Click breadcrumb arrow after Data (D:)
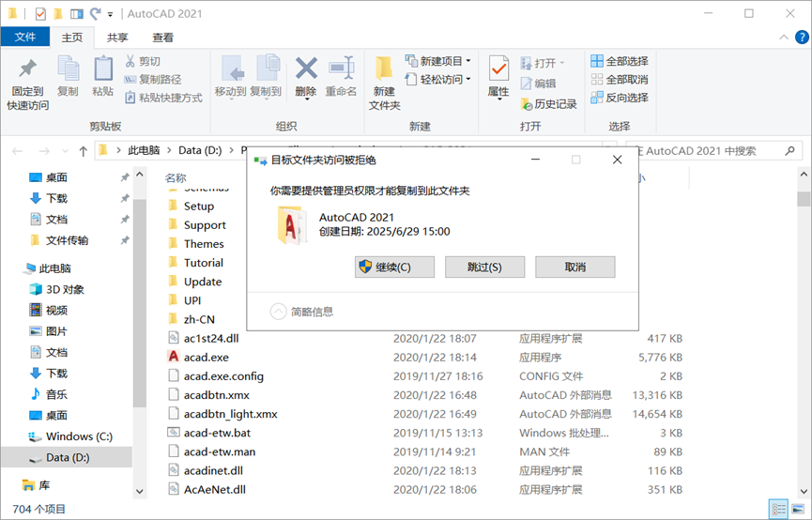The image size is (812, 520). coord(231,151)
